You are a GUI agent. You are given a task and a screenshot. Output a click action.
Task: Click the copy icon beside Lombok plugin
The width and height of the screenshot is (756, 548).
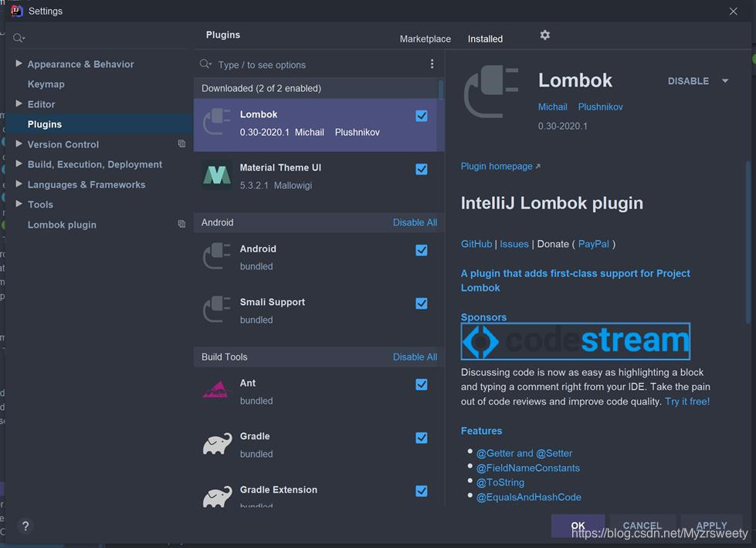click(181, 224)
